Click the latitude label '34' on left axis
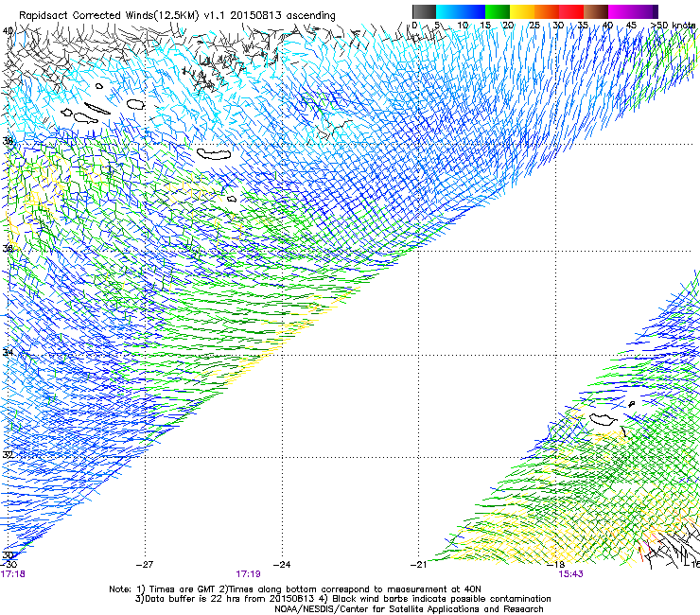This screenshot has width=700, height=615. (8, 352)
